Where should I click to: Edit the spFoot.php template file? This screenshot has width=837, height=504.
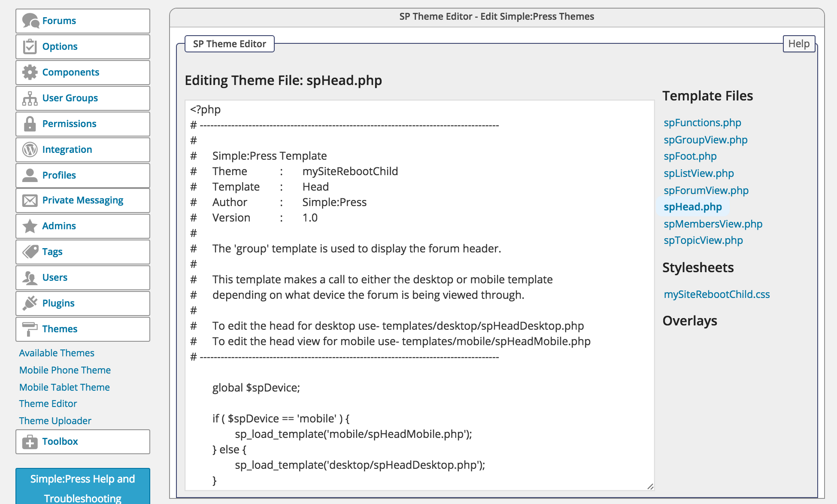point(690,156)
